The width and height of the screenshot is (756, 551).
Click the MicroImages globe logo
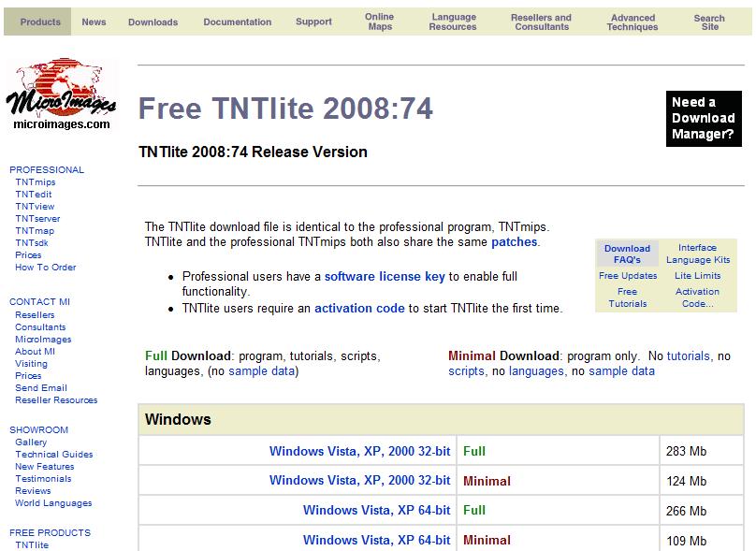point(61,94)
